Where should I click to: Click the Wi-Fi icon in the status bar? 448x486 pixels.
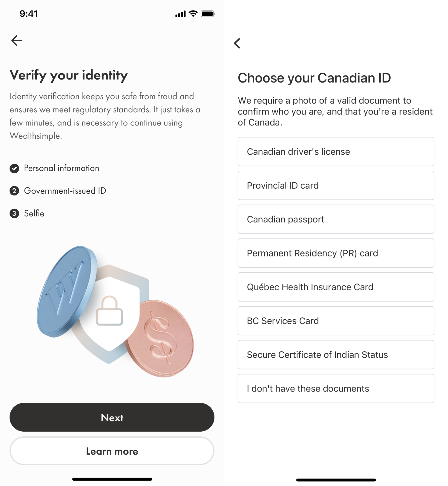tap(192, 13)
